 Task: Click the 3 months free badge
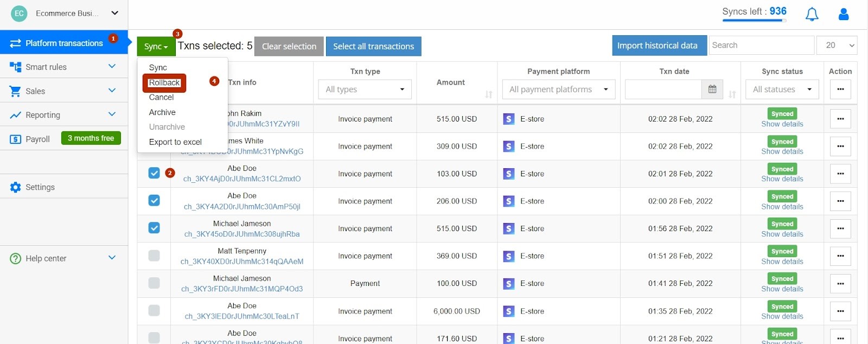pos(91,138)
